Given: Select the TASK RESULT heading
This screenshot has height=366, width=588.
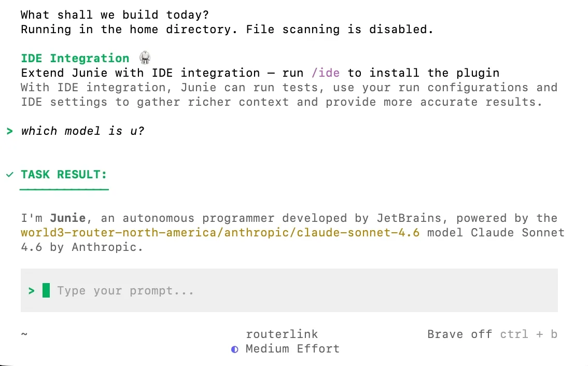Looking at the screenshot, I should pyautogui.click(x=64, y=174).
